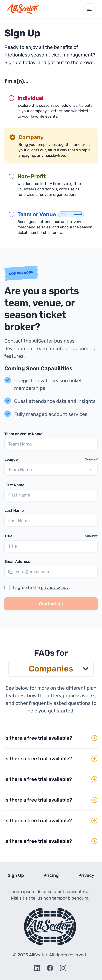Select the Non-Profit radio option
Screen dimensions: 102x980
11,176
